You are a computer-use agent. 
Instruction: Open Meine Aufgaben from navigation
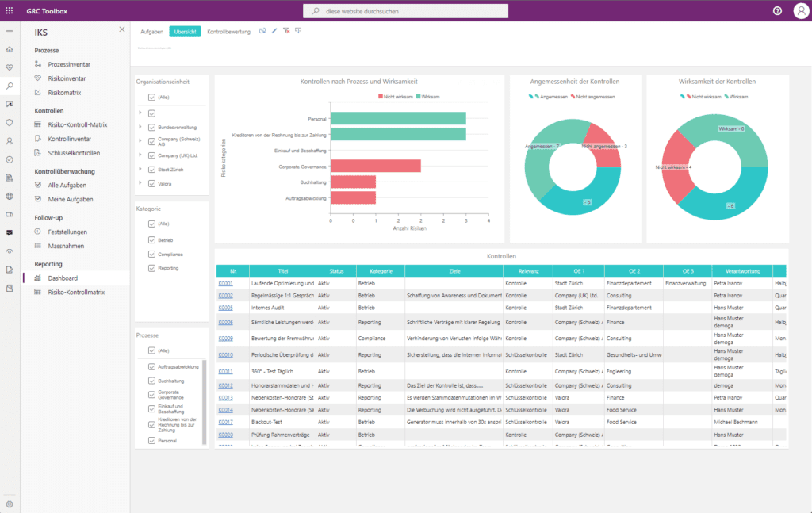coord(71,199)
